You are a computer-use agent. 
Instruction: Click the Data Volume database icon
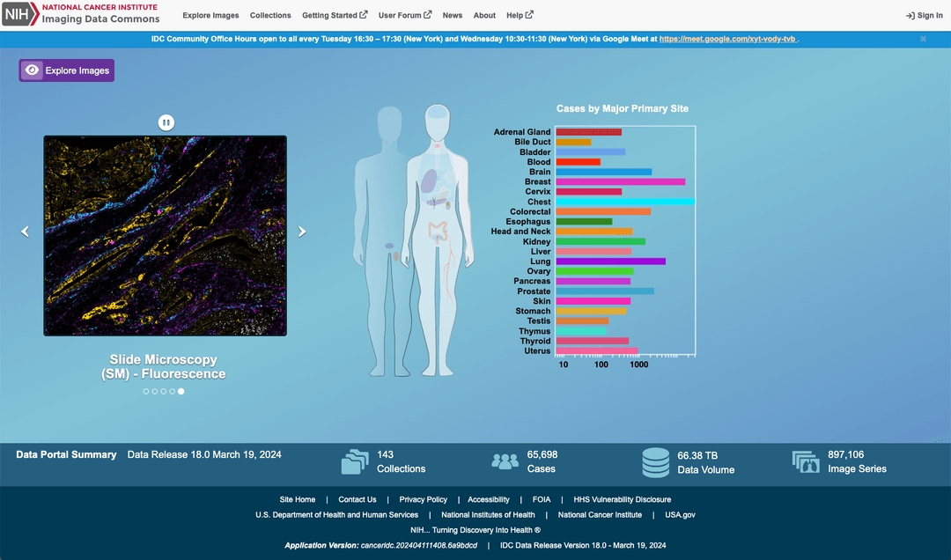coord(656,462)
